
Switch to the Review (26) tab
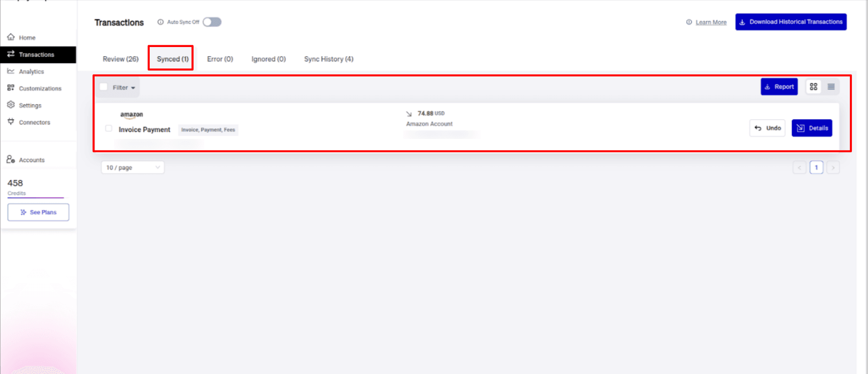point(120,59)
